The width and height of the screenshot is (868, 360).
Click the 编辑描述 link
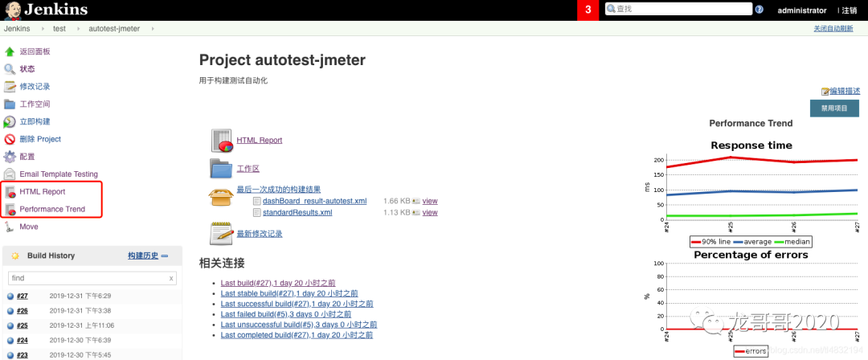coord(845,92)
